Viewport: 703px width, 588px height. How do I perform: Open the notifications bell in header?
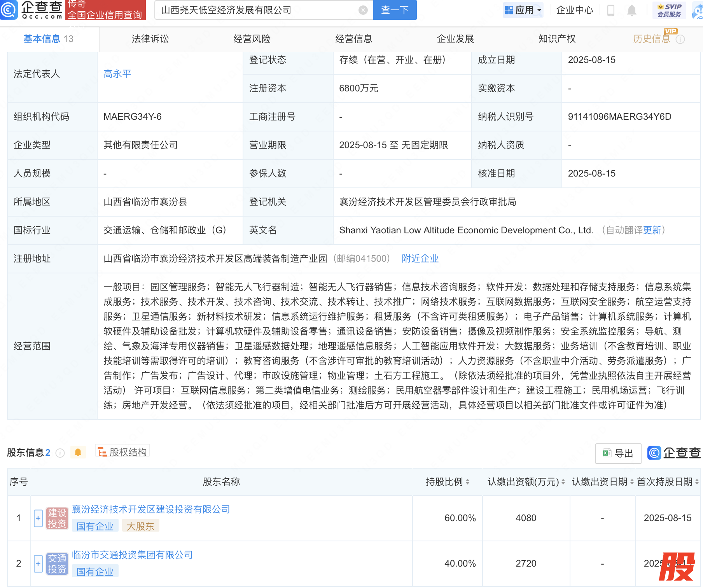(632, 10)
